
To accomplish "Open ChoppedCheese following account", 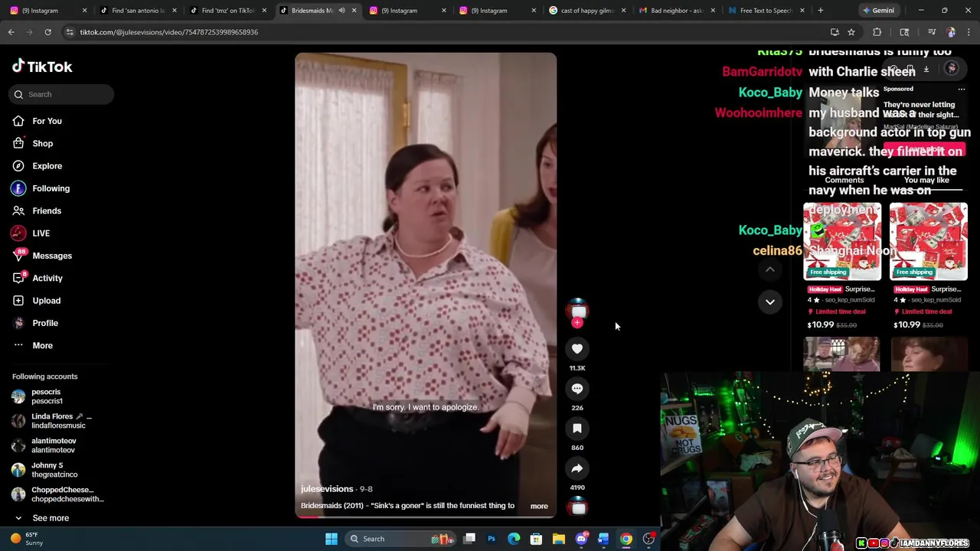I will pyautogui.click(x=57, y=494).
